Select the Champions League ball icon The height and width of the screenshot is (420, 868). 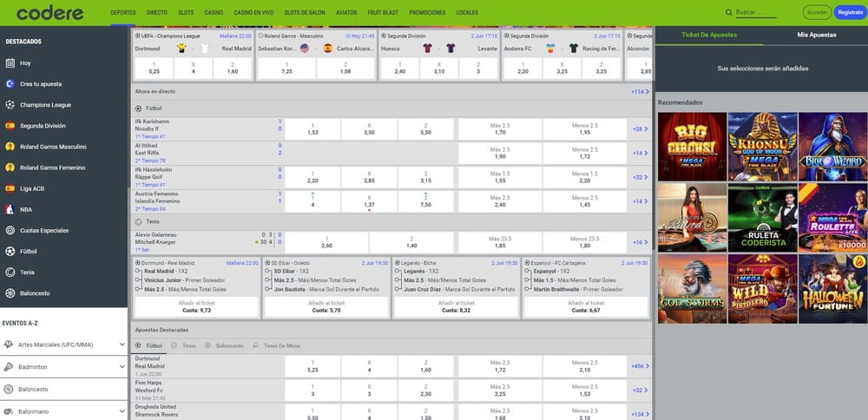(x=10, y=105)
